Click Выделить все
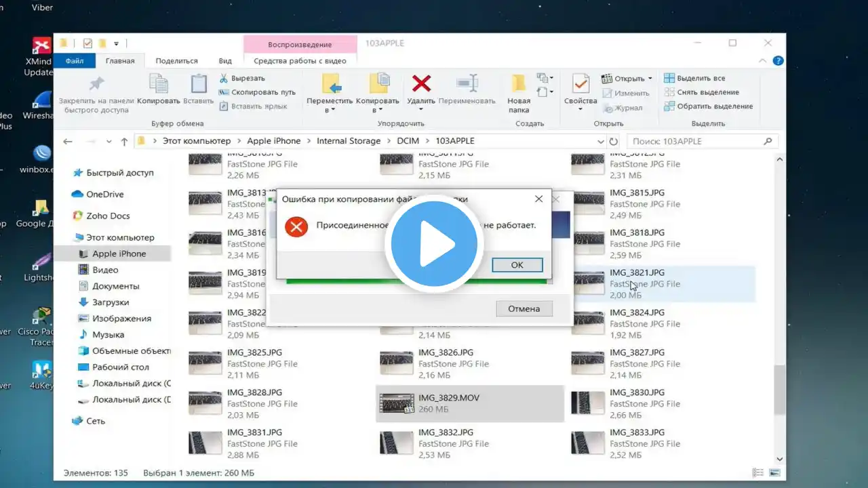 pos(694,78)
